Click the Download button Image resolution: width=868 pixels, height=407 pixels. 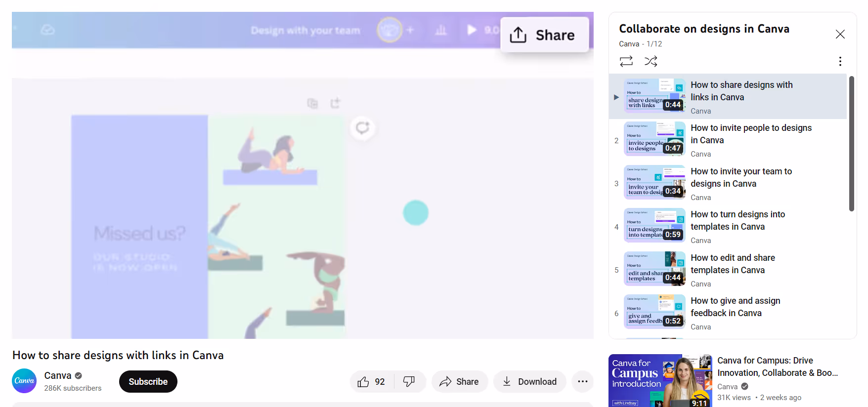[x=529, y=382]
